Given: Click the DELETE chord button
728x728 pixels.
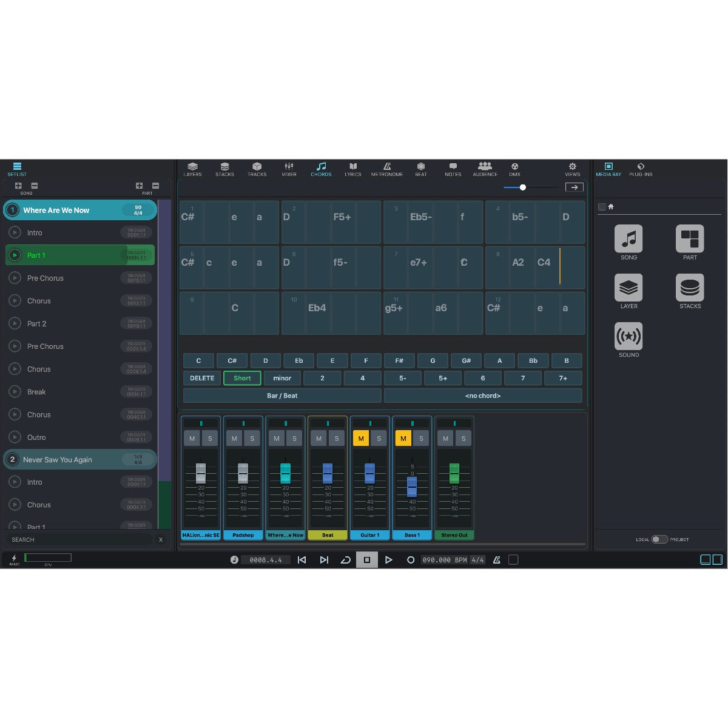Looking at the screenshot, I should (202, 378).
